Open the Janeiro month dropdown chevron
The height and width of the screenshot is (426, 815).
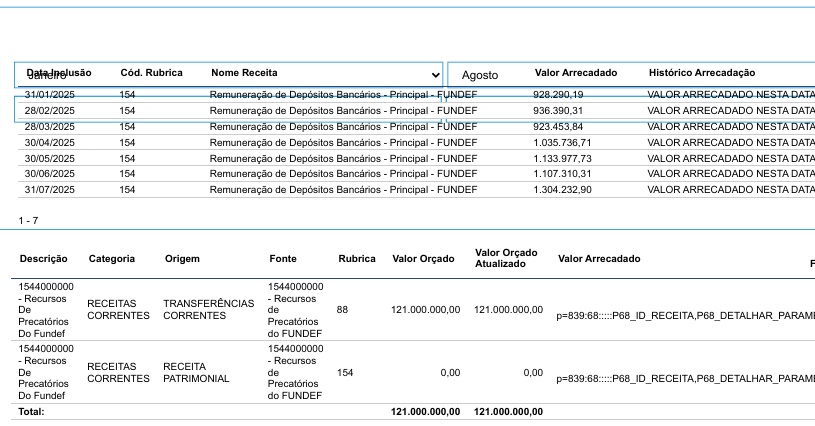click(x=435, y=75)
